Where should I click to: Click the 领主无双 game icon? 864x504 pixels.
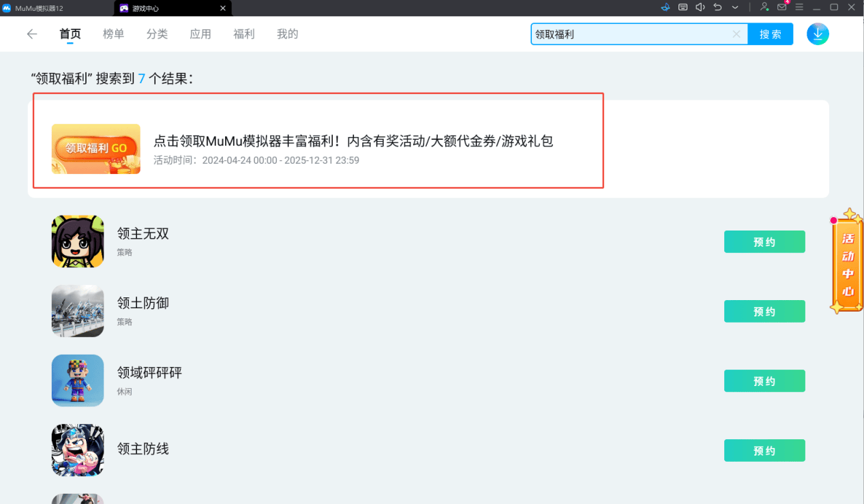click(x=78, y=241)
